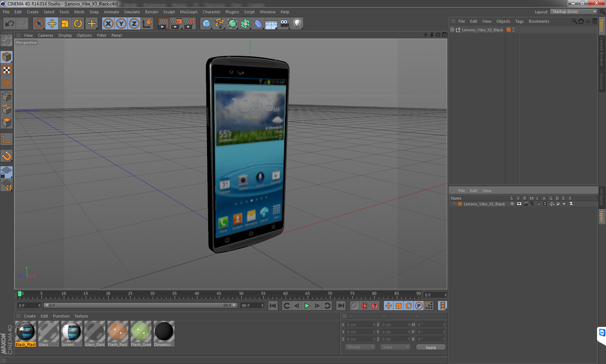Select the Black_Plast material

point(26,334)
